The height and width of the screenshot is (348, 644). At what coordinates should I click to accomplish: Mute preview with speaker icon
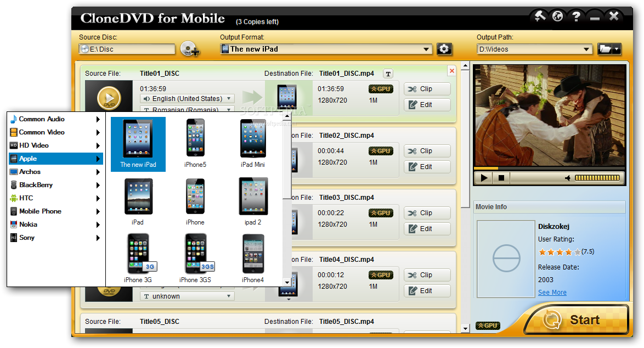[x=568, y=178]
